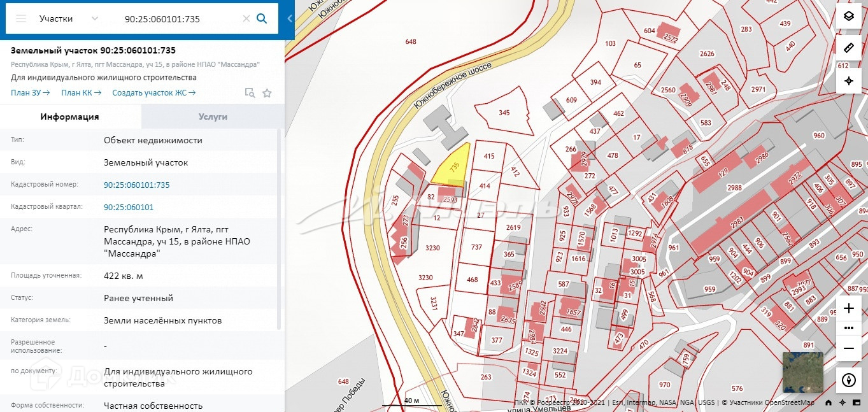Viewport: 868px width, 412px height.
Task: Open cadastral number 90:25:060101:735 link
Action: [x=137, y=185]
